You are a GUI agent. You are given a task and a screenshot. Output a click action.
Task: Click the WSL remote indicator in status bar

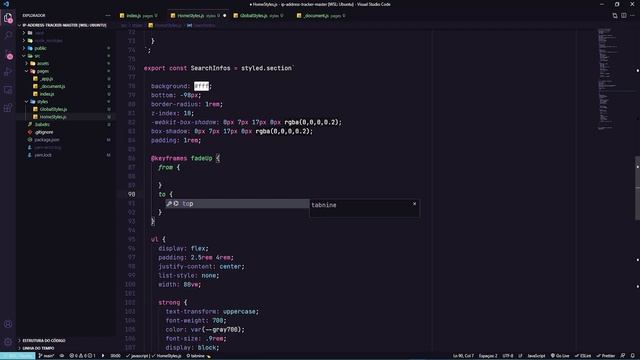pos(18,356)
